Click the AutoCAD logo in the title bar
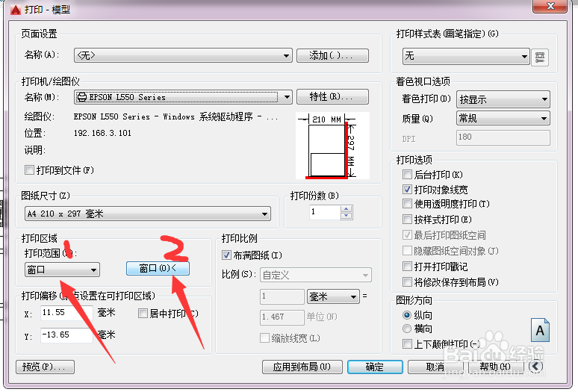The image size is (578, 392). 16,10
